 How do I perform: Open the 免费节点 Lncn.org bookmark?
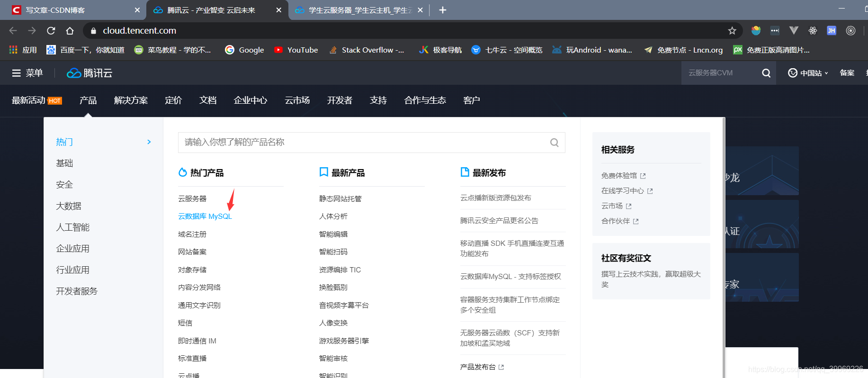[683, 50]
